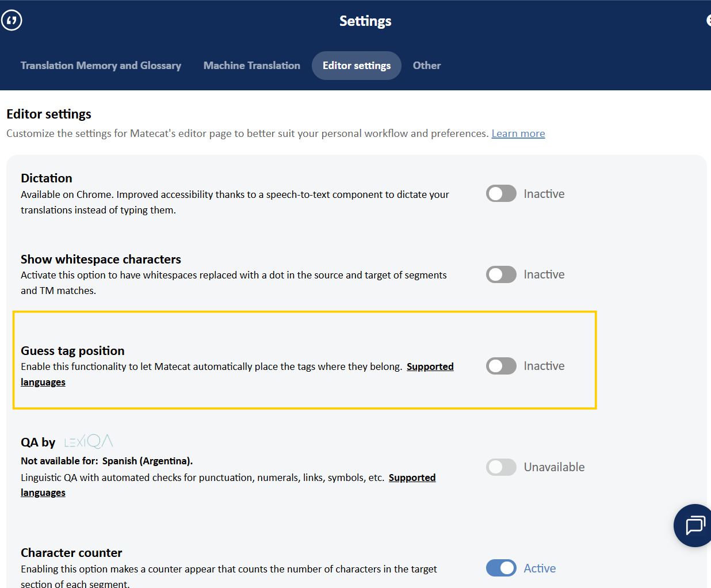Image resolution: width=711 pixels, height=588 pixels.
Task: Open the chat support widget
Action: pyautogui.click(x=694, y=525)
